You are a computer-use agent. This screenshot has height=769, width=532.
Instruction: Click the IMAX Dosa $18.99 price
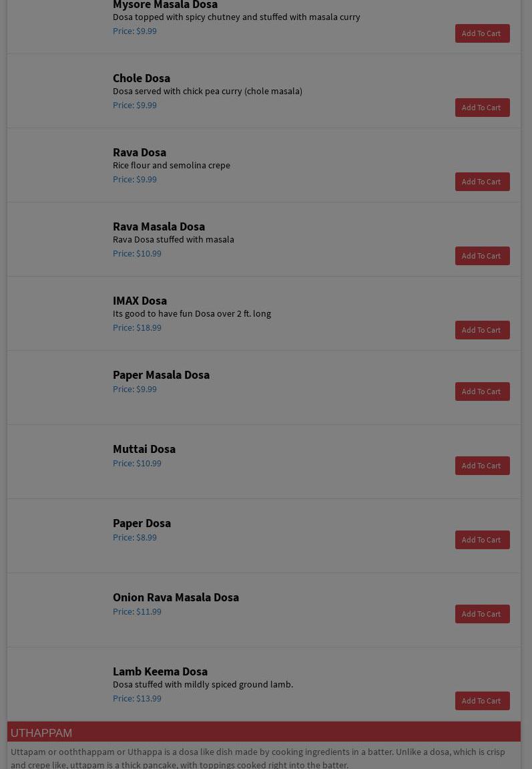[x=137, y=328]
